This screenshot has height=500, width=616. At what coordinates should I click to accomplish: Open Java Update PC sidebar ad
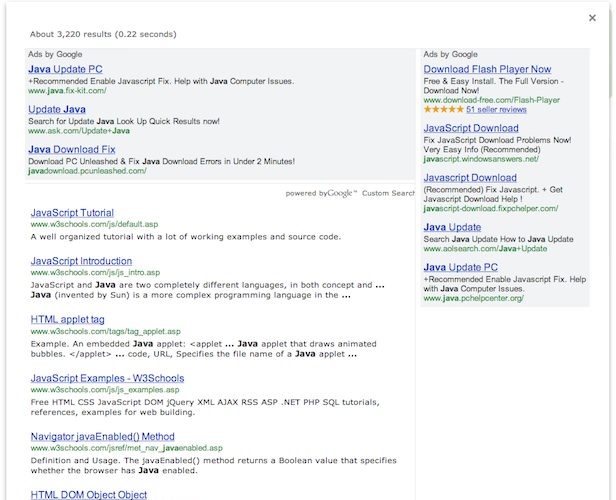coord(460,267)
